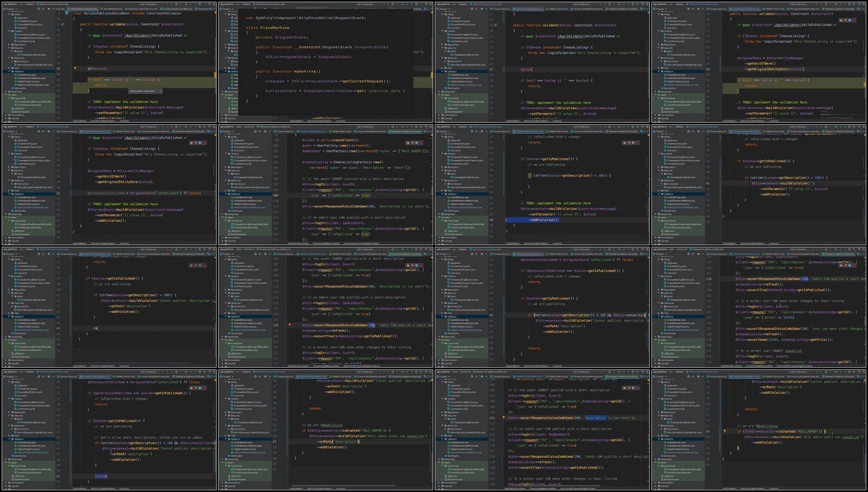Click the 'class PizzaMachine' declaration text
This screenshot has height=492, width=868.
[267, 28]
